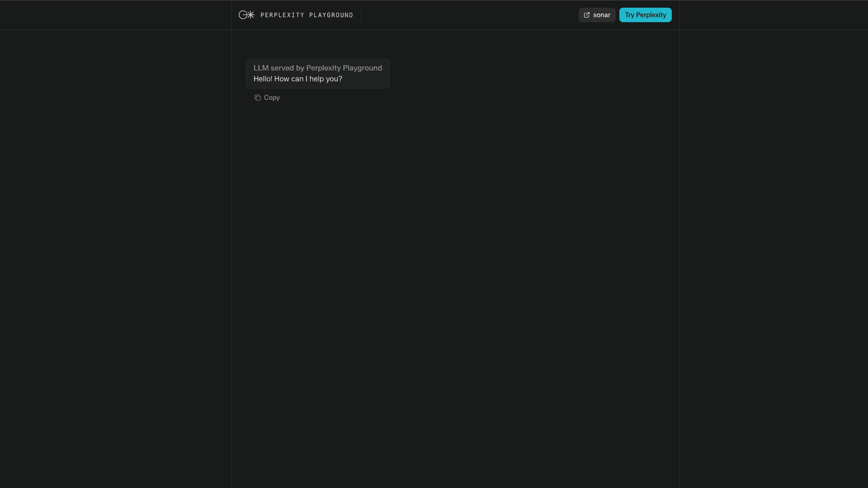Click the "LLM served by Perplexity Playground" caption
Viewport: 868px width, 488px height.
tap(317, 68)
